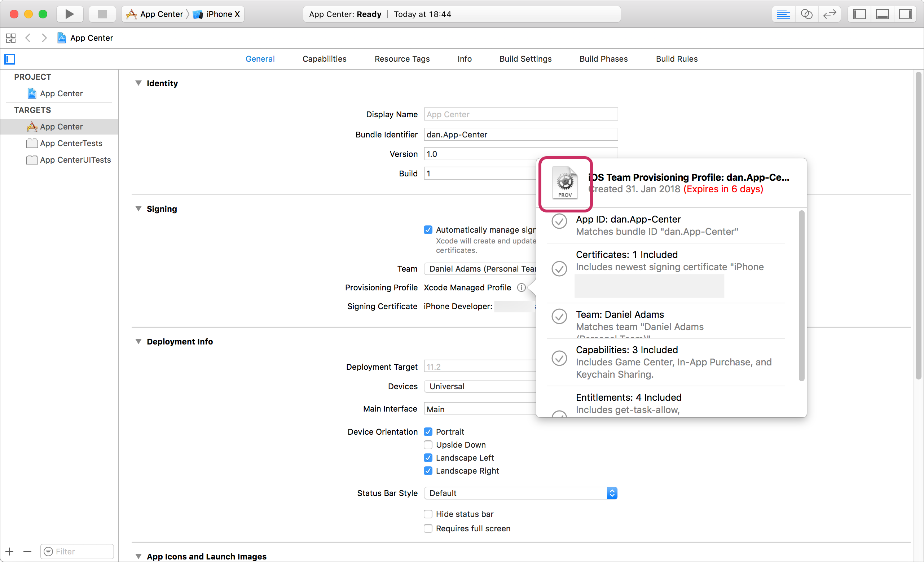Uncheck Landscape Right orientation

click(x=428, y=471)
